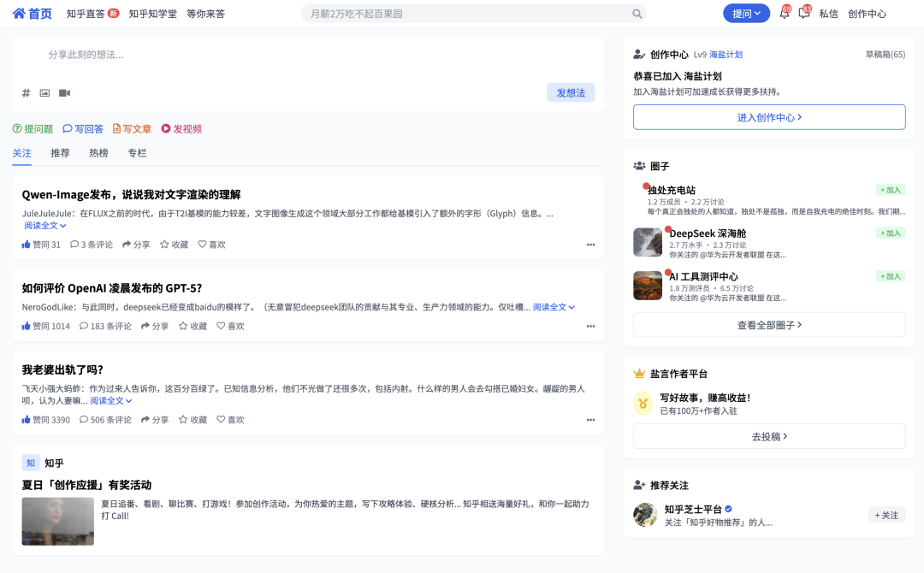Viewport: 924px width, 573px height.
Task: Join the 独处充电站 circle via 加入
Action: [x=890, y=189]
